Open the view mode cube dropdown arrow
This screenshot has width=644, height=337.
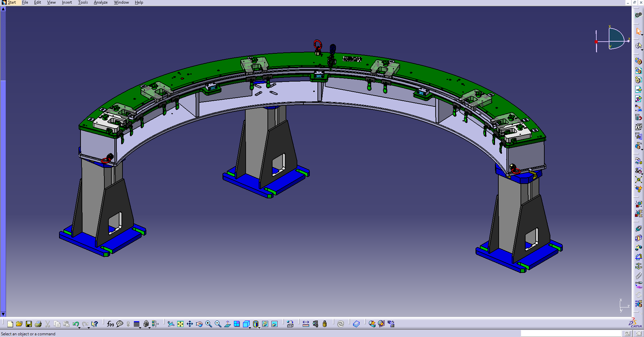point(250,327)
